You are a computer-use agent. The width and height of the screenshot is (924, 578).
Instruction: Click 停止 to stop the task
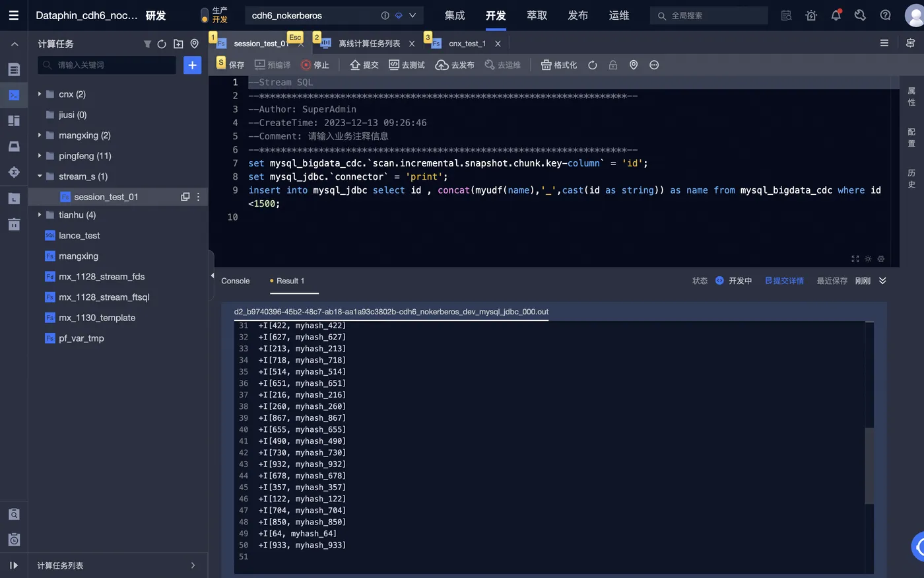click(315, 65)
